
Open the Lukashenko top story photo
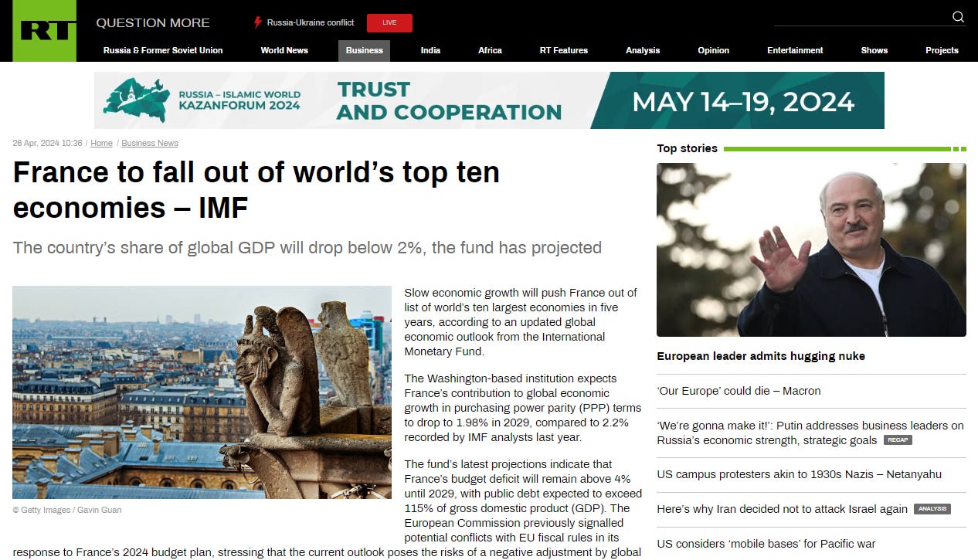pos(811,249)
